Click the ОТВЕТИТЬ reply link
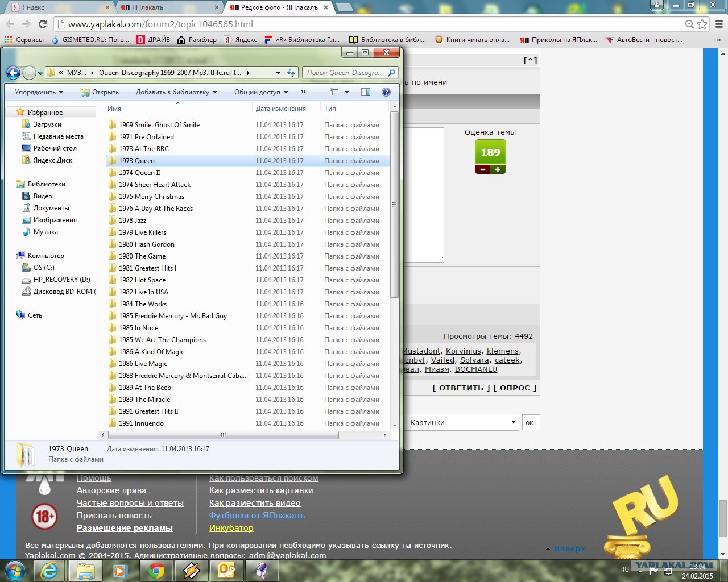 461,388
